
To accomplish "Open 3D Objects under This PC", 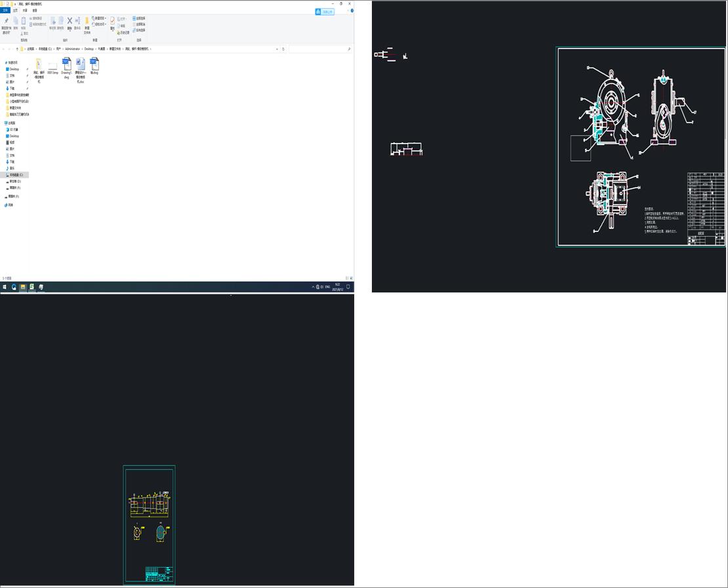I will 12,130.
